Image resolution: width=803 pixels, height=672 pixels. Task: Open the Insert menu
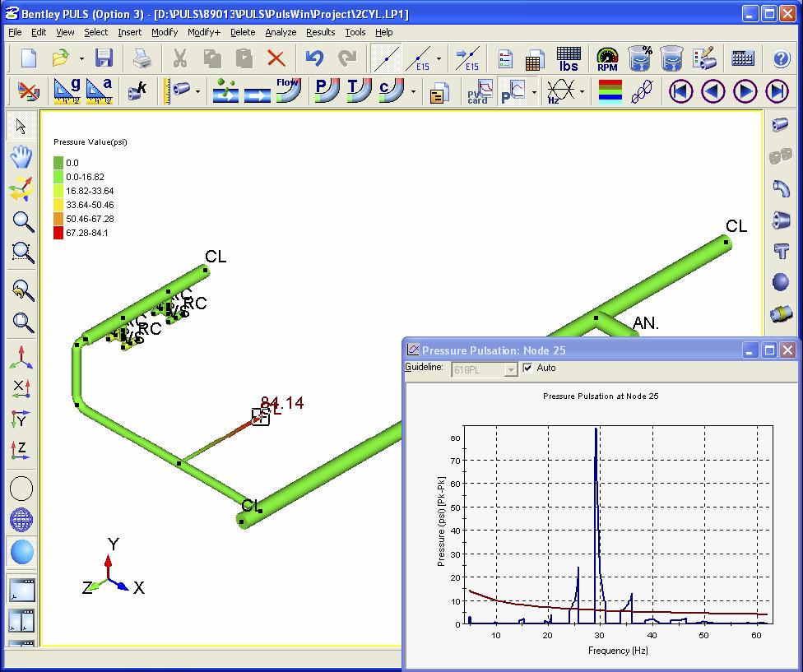pos(129,32)
